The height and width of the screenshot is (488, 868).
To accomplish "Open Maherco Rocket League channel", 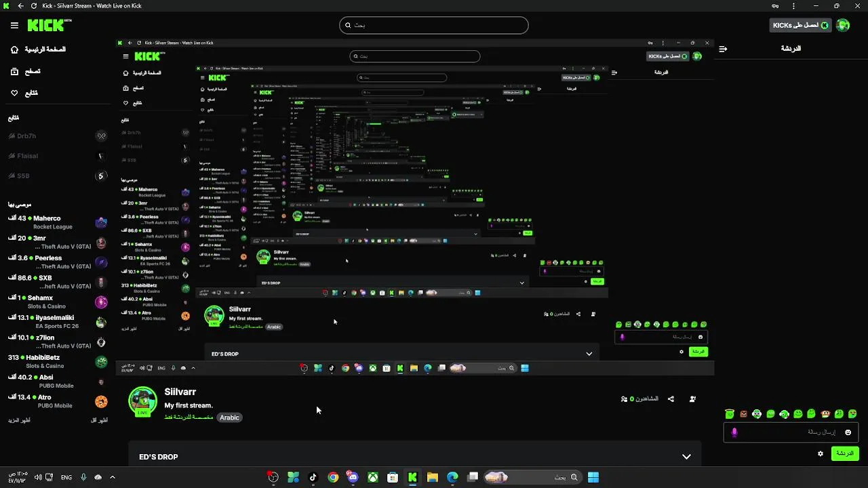I will [57, 222].
